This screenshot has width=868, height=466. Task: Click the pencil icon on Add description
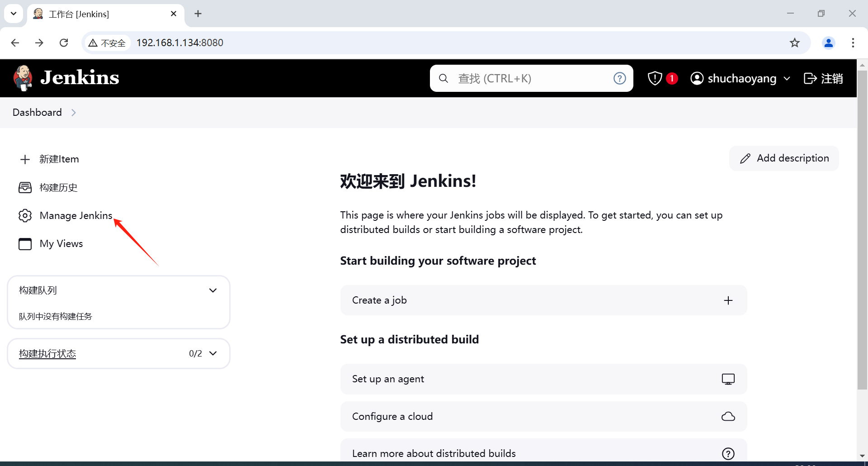tap(745, 158)
